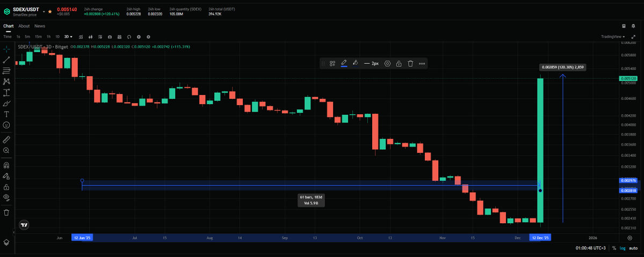Open price alert bell icon

[x=633, y=26]
